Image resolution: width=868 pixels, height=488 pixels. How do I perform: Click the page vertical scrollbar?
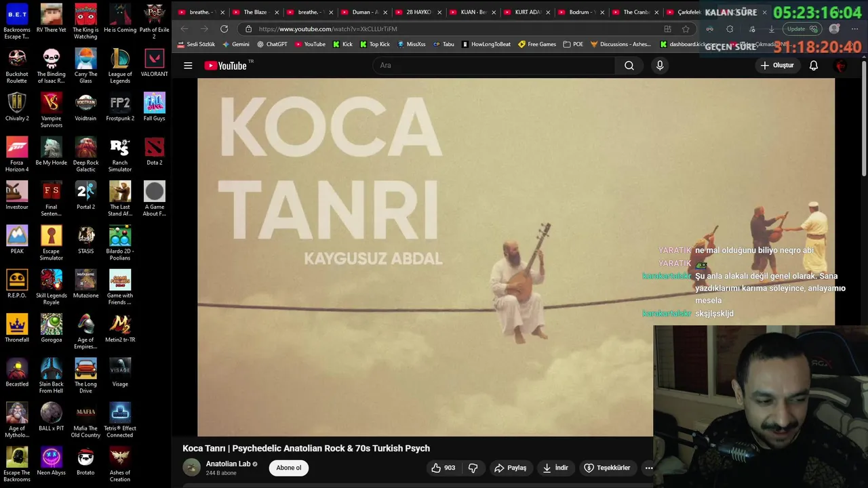click(864, 119)
